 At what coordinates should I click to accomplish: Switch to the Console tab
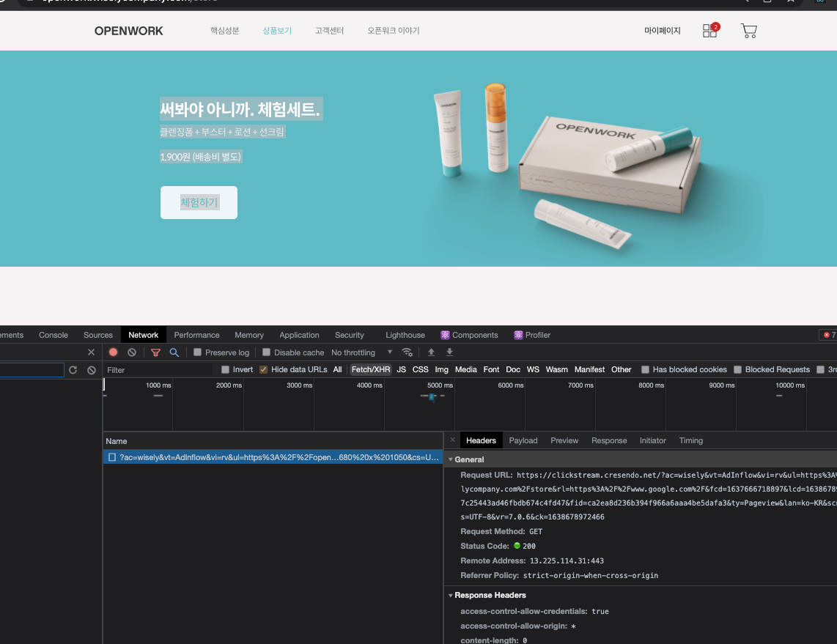54,335
